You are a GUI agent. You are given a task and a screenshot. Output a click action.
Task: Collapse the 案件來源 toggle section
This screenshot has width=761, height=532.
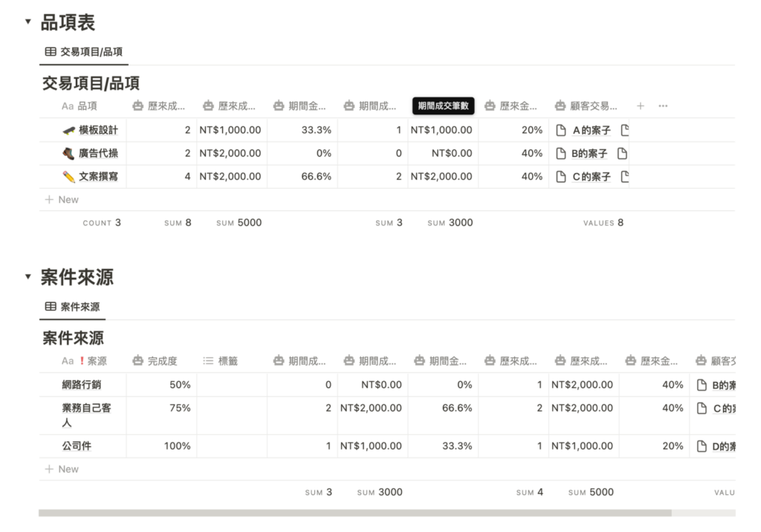(28, 276)
